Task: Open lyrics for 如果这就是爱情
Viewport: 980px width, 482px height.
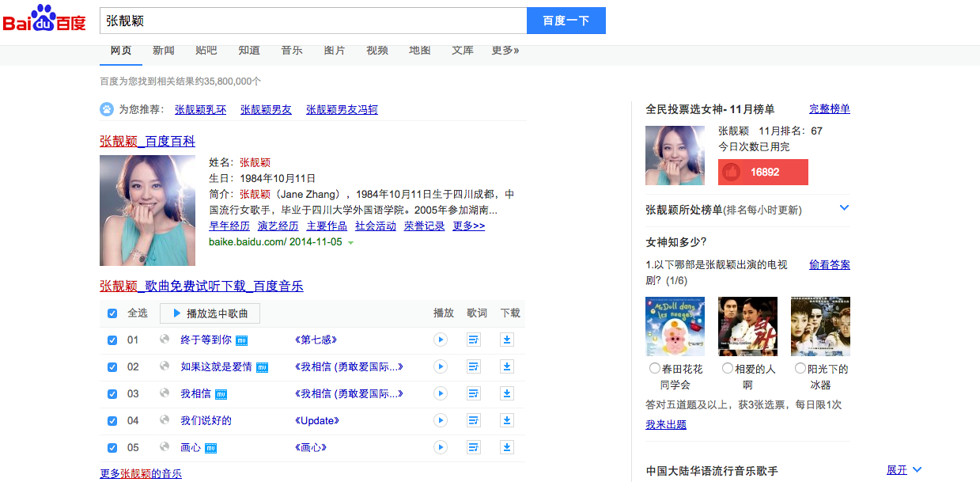Action: [x=474, y=366]
